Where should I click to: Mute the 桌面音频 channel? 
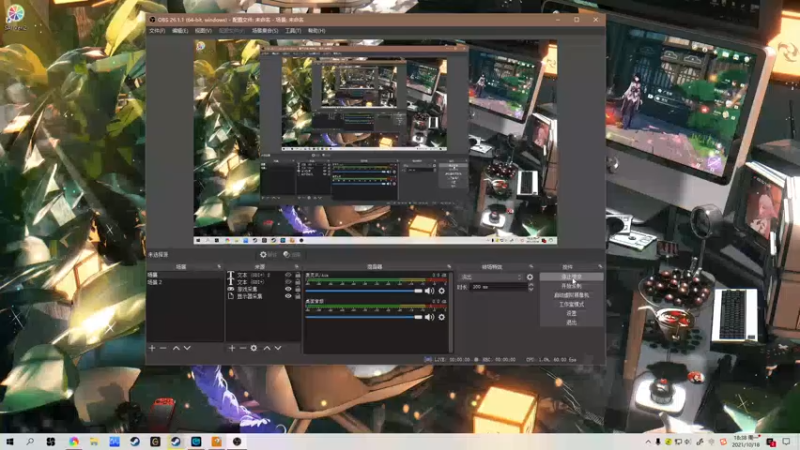[x=430, y=317]
